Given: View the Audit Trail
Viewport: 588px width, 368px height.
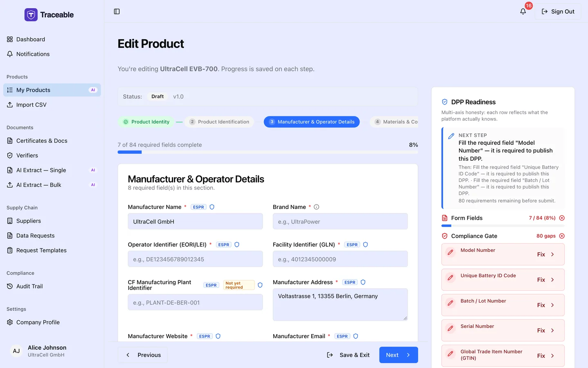Looking at the screenshot, I should [52, 286].
